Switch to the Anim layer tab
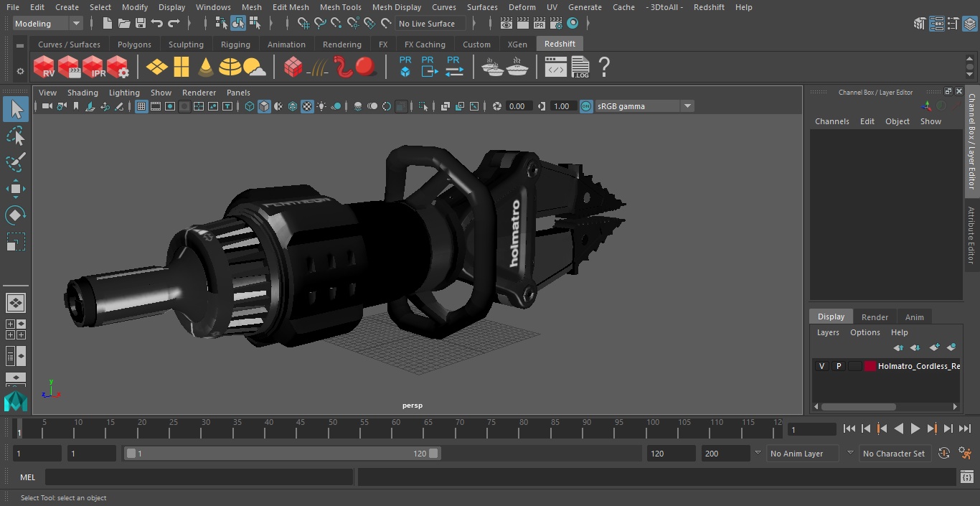Viewport: 980px width, 506px height. coord(914,317)
